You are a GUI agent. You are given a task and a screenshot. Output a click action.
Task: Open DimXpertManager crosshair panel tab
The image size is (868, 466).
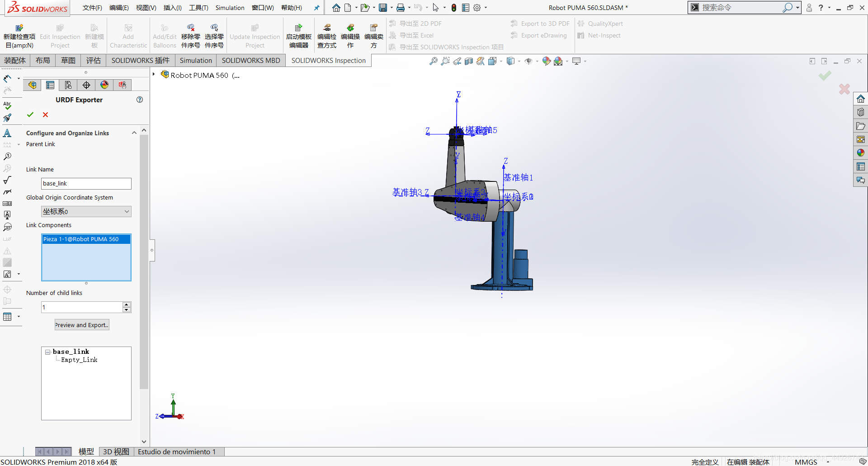point(86,85)
